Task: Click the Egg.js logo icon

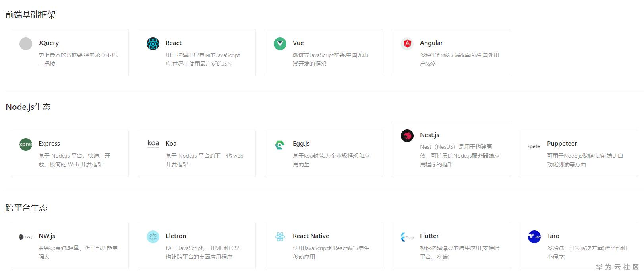Action: 280,145
